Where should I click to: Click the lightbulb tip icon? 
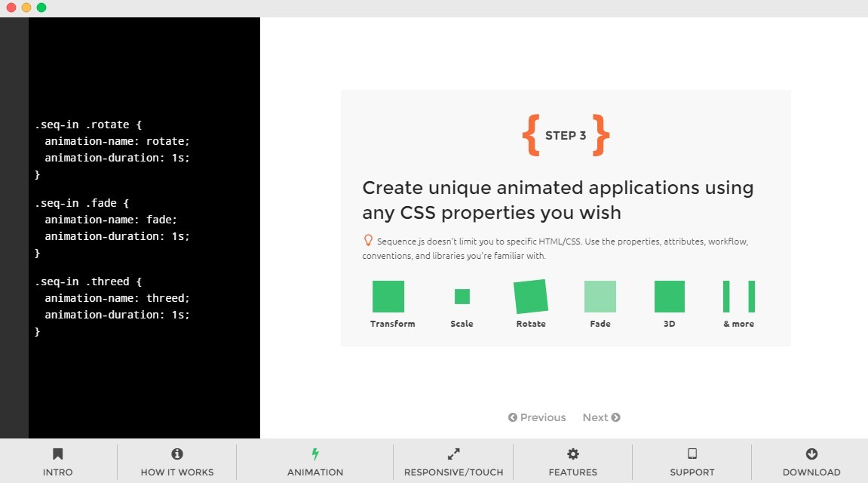click(x=368, y=241)
